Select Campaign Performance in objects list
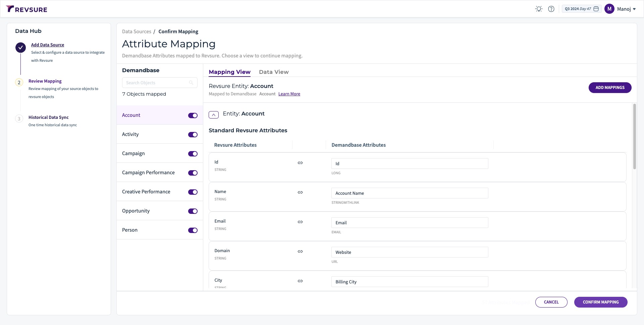644x325 pixels. pyautogui.click(x=160, y=173)
